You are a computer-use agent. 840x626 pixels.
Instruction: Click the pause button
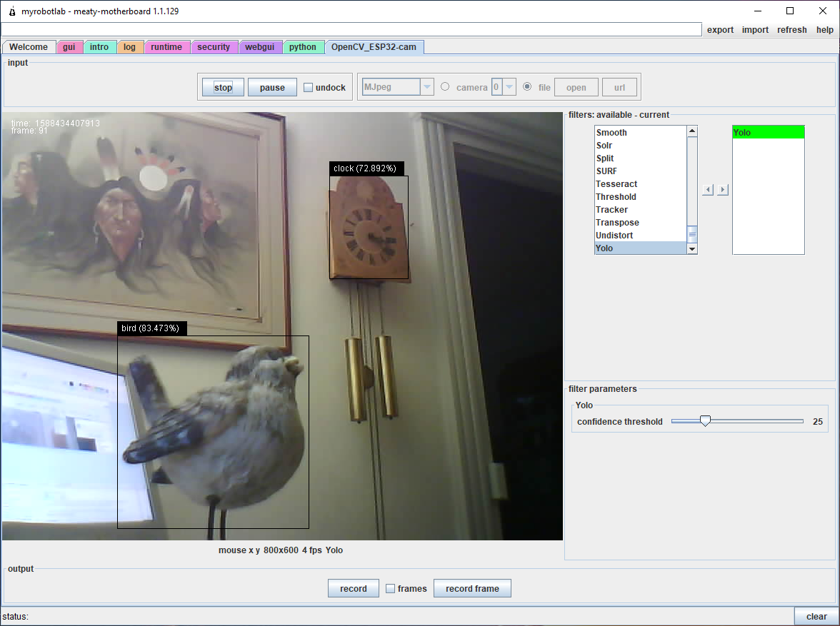272,87
